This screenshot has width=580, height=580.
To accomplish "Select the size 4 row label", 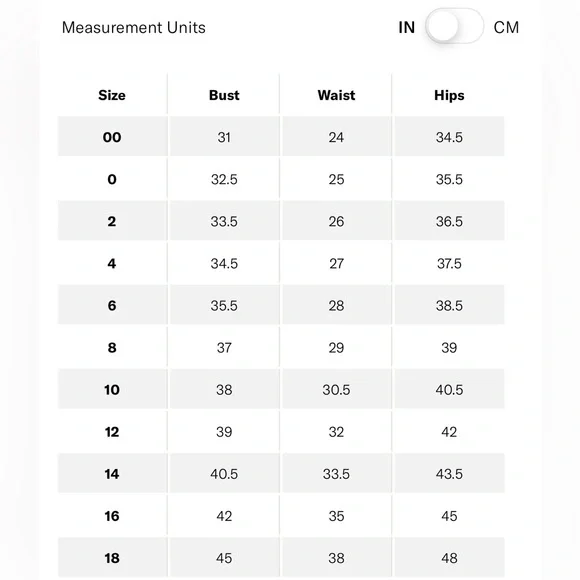I will click(x=112, y=264).
